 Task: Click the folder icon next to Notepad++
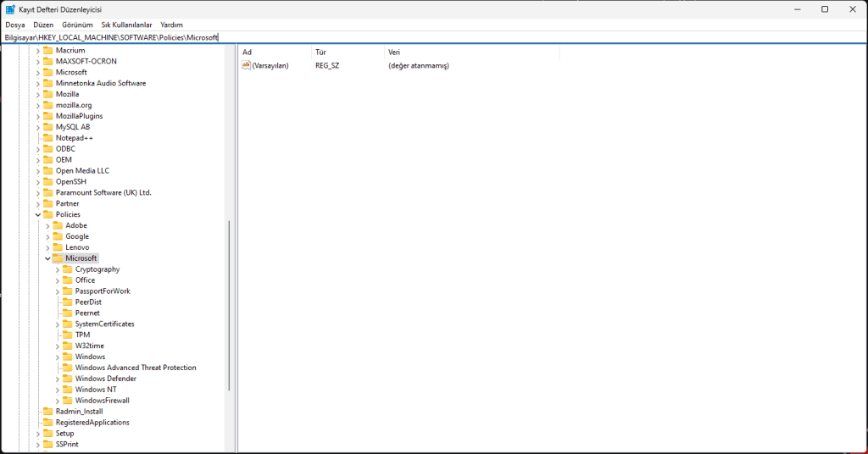pos(48,137)
